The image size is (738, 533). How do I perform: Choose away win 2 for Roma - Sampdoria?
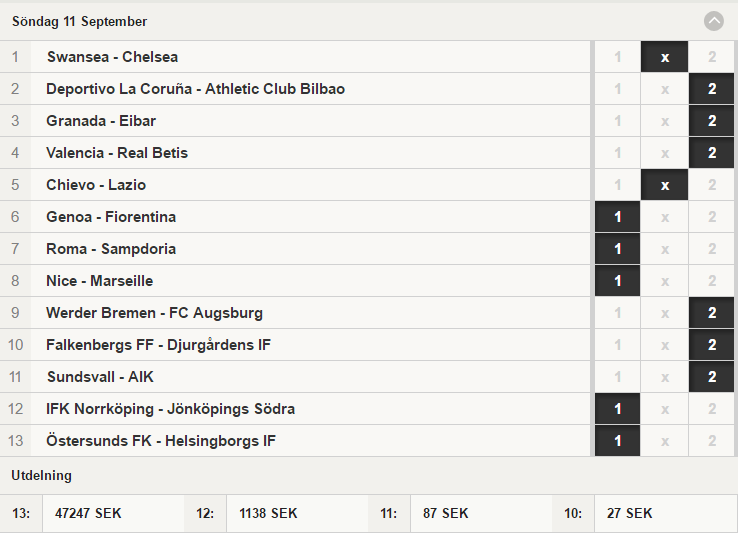(711, 249)
